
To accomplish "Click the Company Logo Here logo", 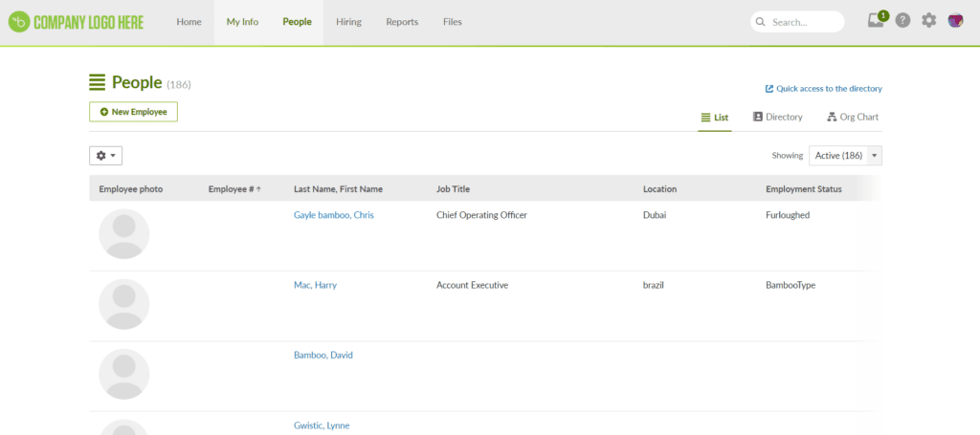I will coord(77,23).
